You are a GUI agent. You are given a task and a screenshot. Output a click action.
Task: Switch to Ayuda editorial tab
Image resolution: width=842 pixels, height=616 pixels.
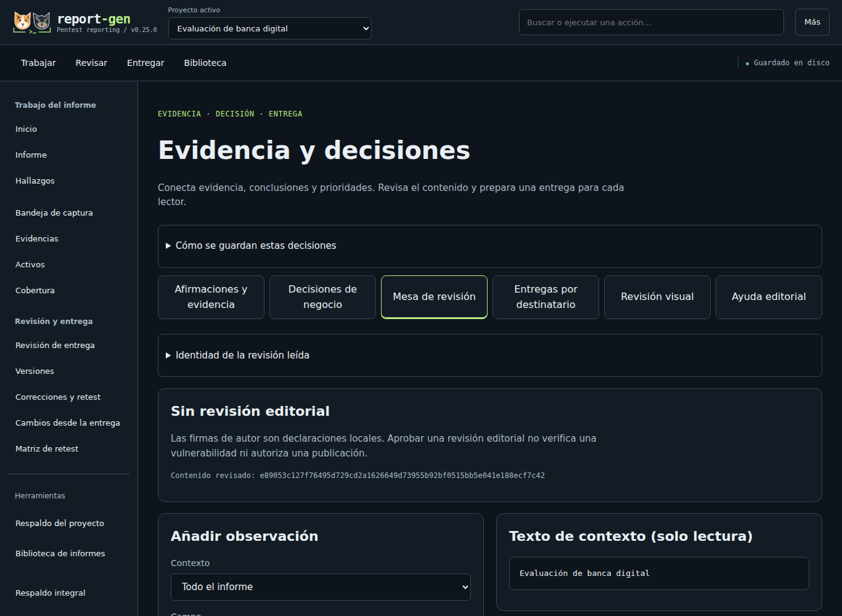[769, 297]
